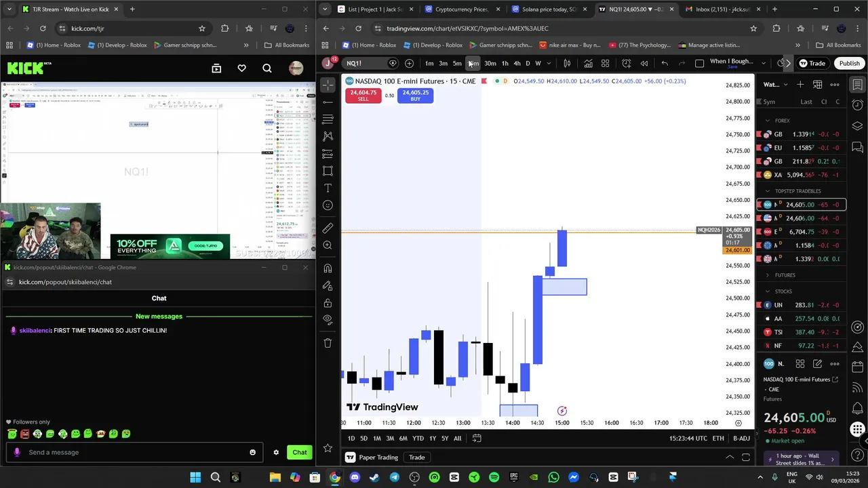Set the All date range

pyautogui.click(x=457, y=439)
